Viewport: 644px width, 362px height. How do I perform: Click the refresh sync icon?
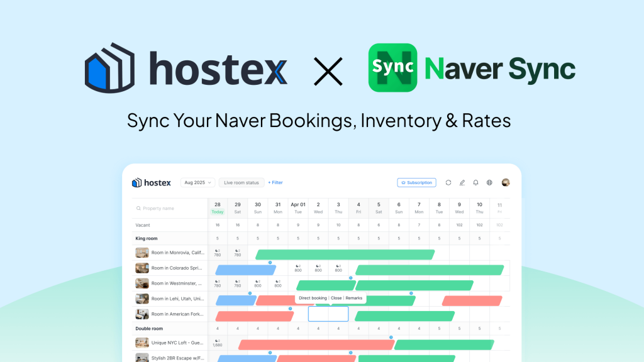pos(448,183)
